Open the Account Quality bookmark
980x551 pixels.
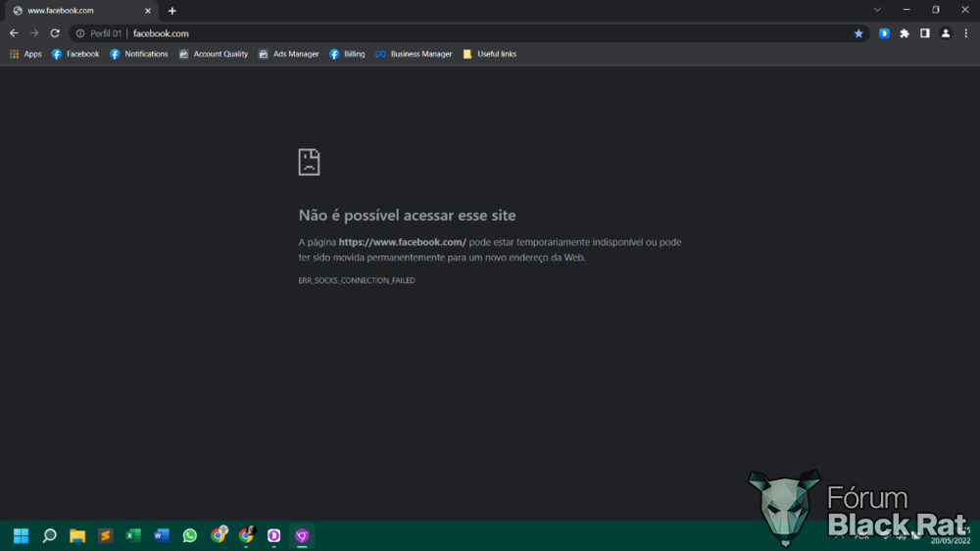(x=213, y=54)
